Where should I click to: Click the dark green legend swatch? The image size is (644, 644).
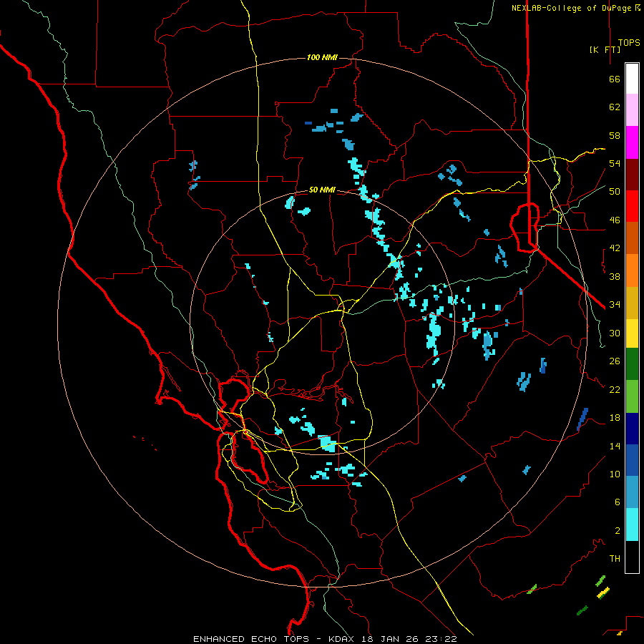(632, 364)
